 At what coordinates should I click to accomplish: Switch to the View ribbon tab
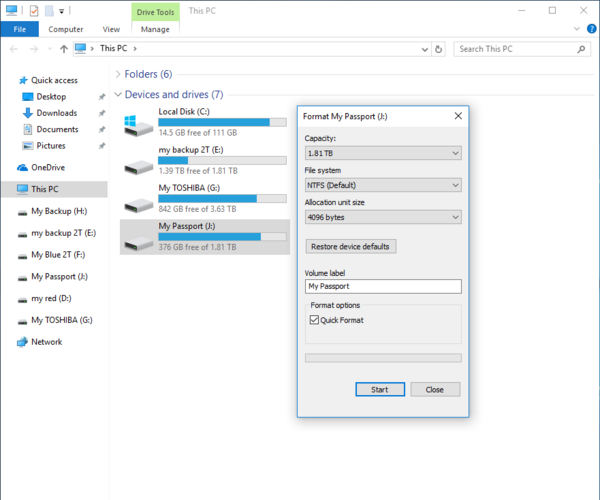coord(111,29)
